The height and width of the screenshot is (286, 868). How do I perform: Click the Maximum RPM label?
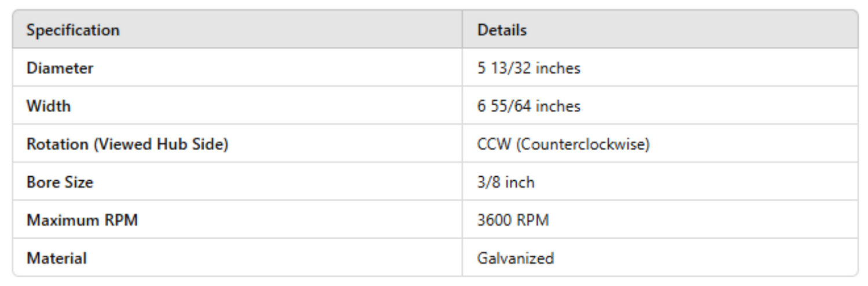click(82, 220)
